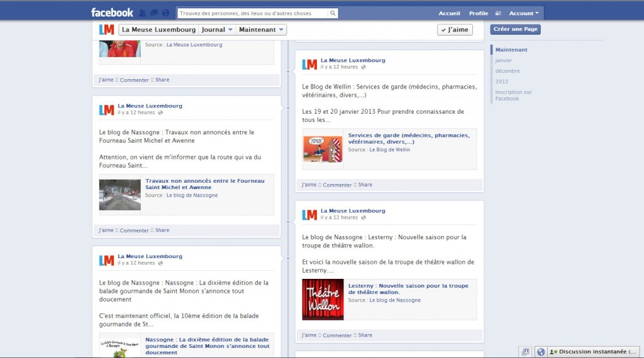This screenshot has height=358, width=644.
Task: Click the LM avatar on the Lesterny theatre post
Action: (309, 215)
